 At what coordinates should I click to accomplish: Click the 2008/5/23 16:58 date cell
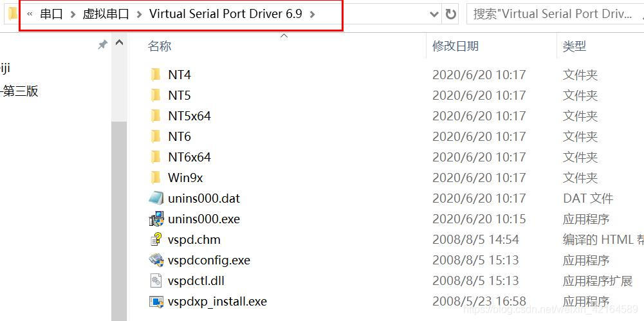[x=479, y=301]
